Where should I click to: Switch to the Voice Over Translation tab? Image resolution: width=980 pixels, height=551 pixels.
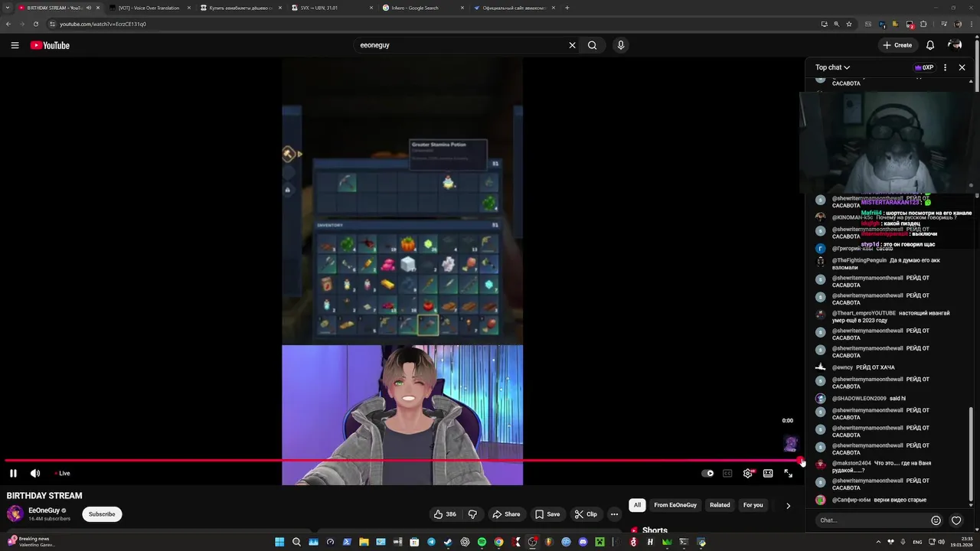pyautogui.click(x=149, y=8)
